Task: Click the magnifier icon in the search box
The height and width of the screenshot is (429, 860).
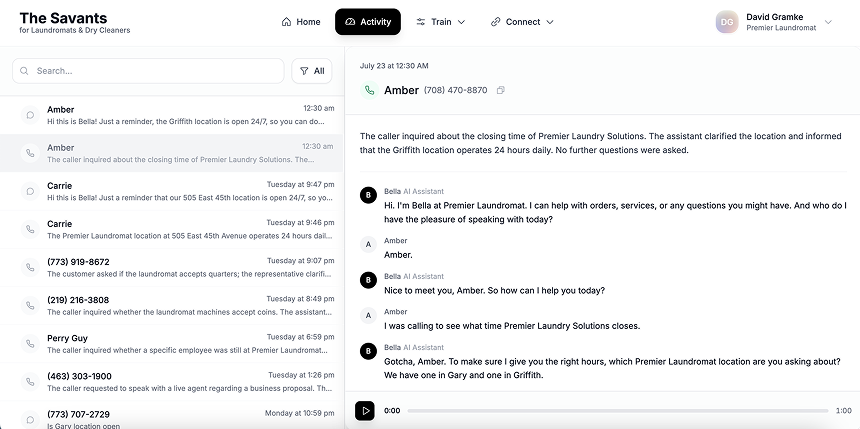Action: pos(25,71)
